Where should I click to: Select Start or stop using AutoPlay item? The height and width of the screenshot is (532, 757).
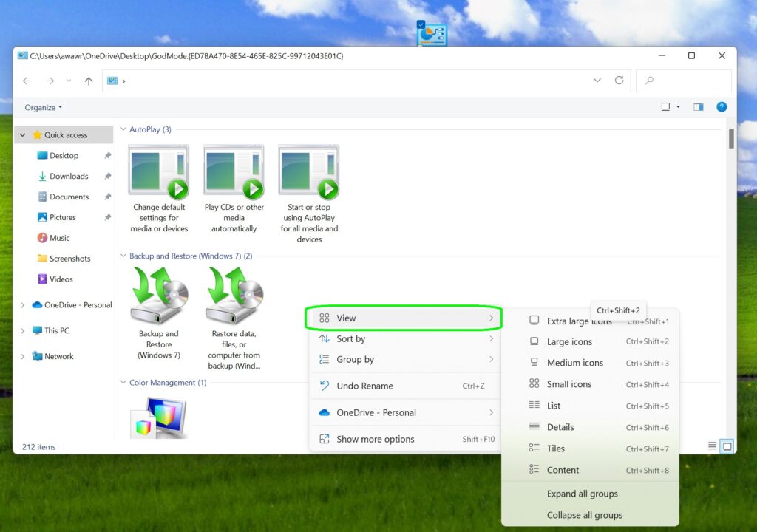coord(309,193)
